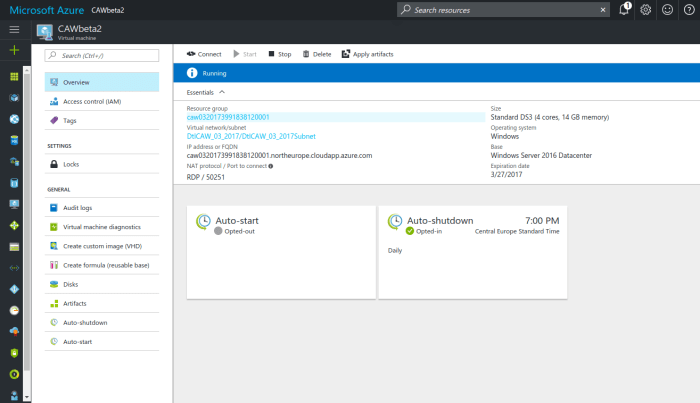The height and width of the screenshot is (403, 700).
Task: Click the info icon in the Running banner
Action: point(192,73)
